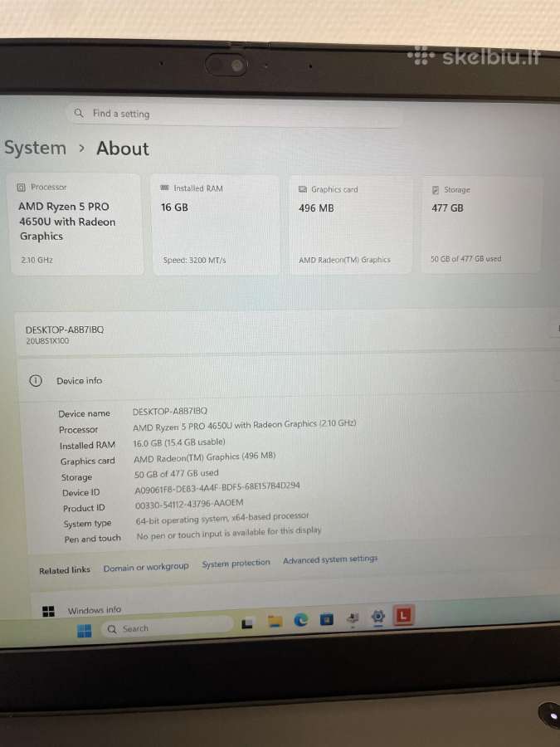
Task: Select device name DESKTOP-A8B7IBQ heading
Action: (x=65, y=330)
